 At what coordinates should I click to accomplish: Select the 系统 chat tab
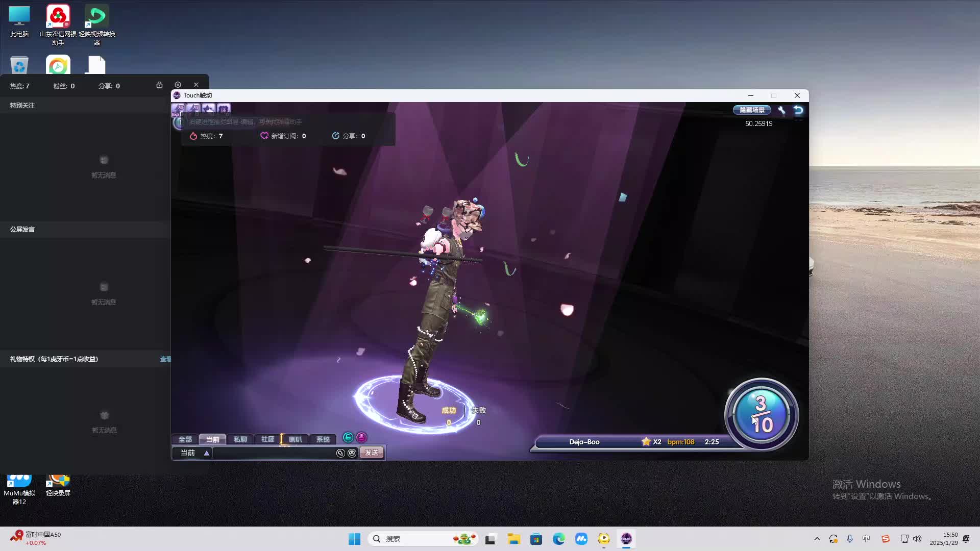(x=323, y=439)
